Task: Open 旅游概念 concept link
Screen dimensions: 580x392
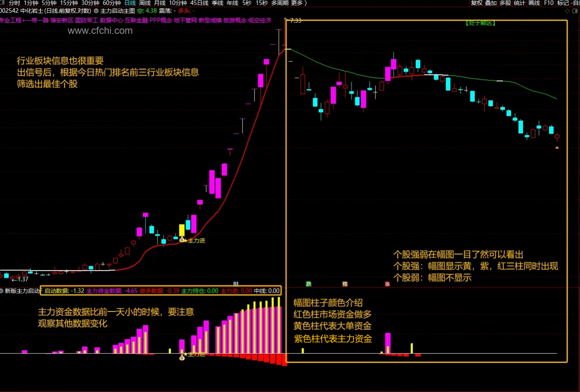Action: point(235,20)
